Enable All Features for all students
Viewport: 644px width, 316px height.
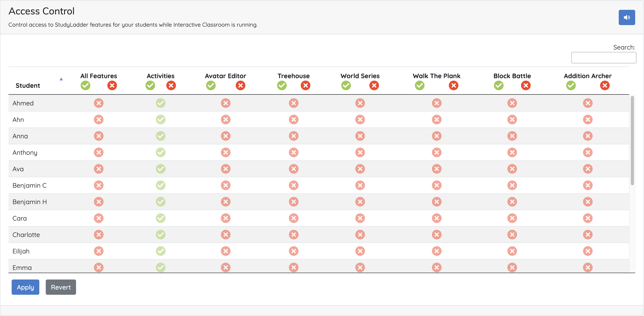85,86
